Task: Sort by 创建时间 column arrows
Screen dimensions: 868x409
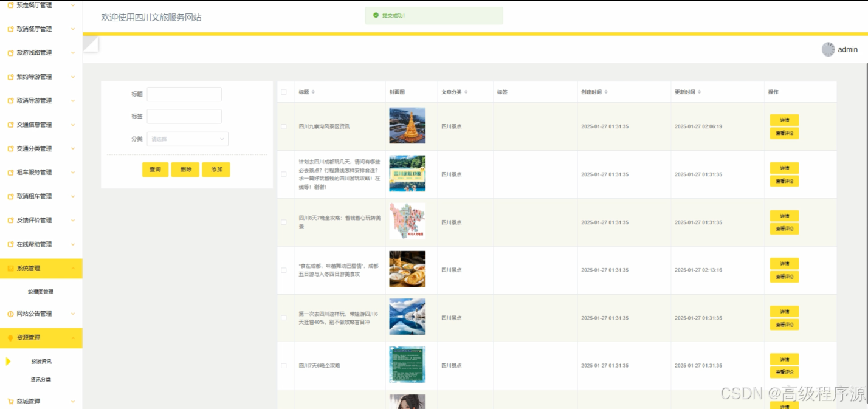Action: (606, 92)
